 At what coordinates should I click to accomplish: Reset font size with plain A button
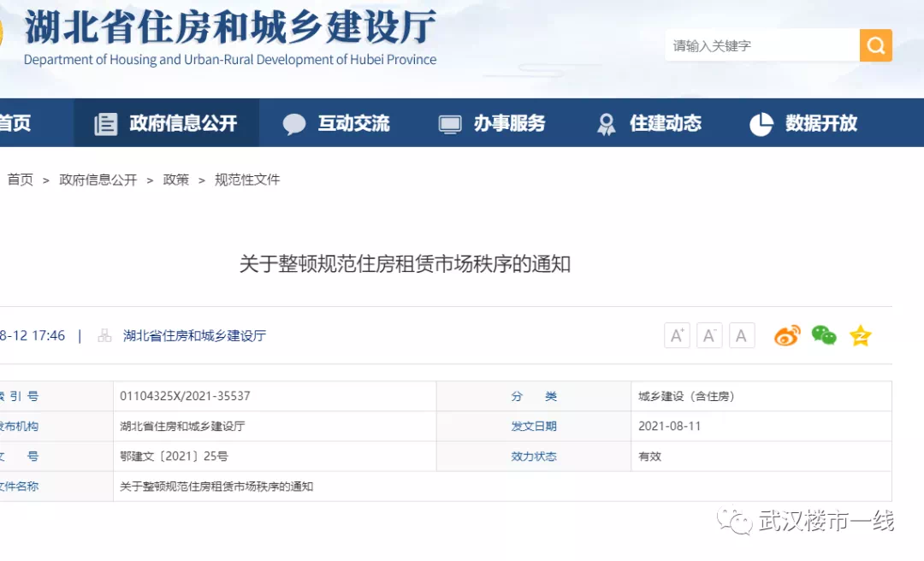[742, 336]
